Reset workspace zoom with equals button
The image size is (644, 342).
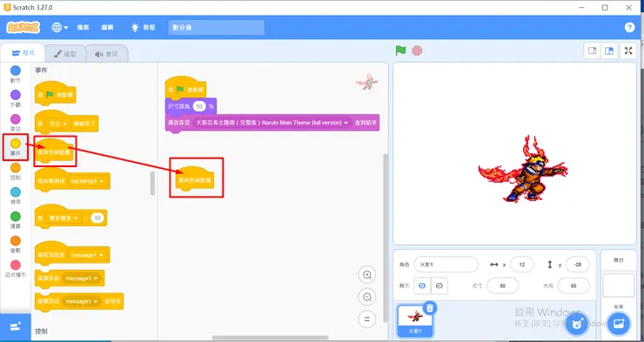(367, 319)
